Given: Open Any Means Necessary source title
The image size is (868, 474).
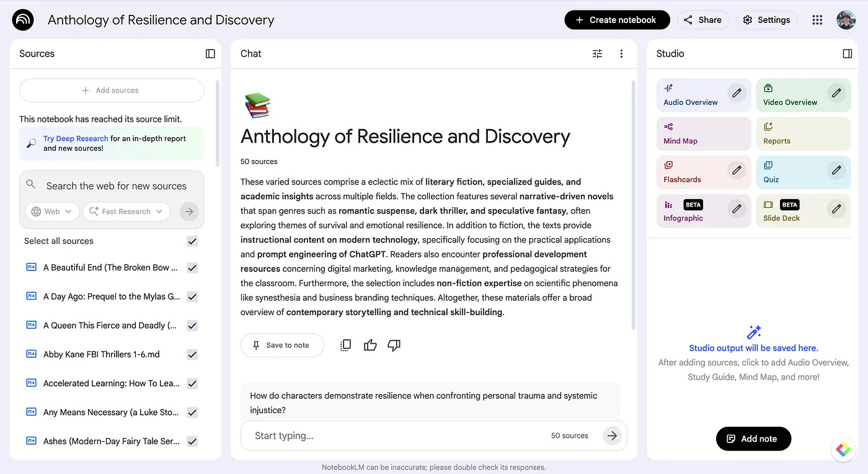Looking at the screenshot, I should [x=111, y=412].
